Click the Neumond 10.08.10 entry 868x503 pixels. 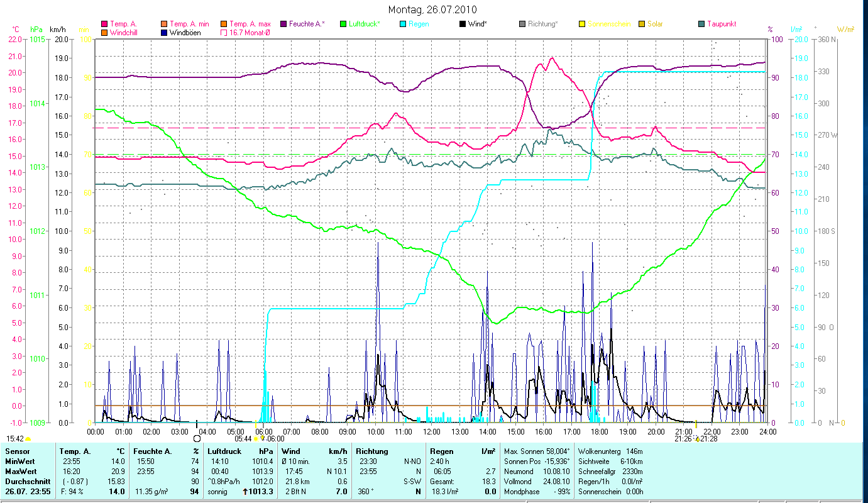pyautogui.click(x=537, y=472)
